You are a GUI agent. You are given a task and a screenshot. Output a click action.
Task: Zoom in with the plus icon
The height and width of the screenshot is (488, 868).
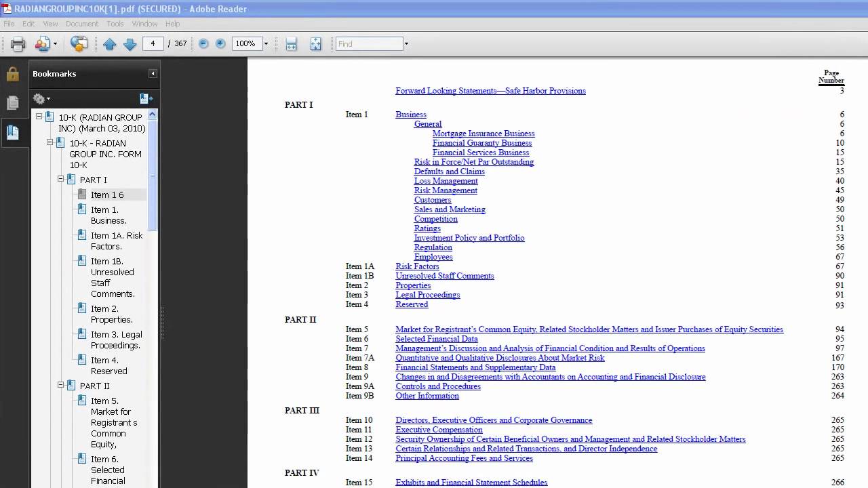tap(220, 43)
